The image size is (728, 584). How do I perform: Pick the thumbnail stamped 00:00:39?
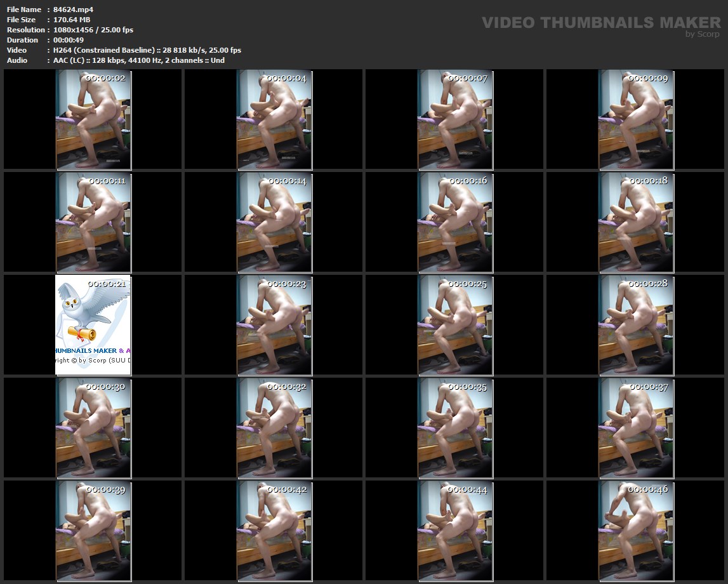(93, 531)
